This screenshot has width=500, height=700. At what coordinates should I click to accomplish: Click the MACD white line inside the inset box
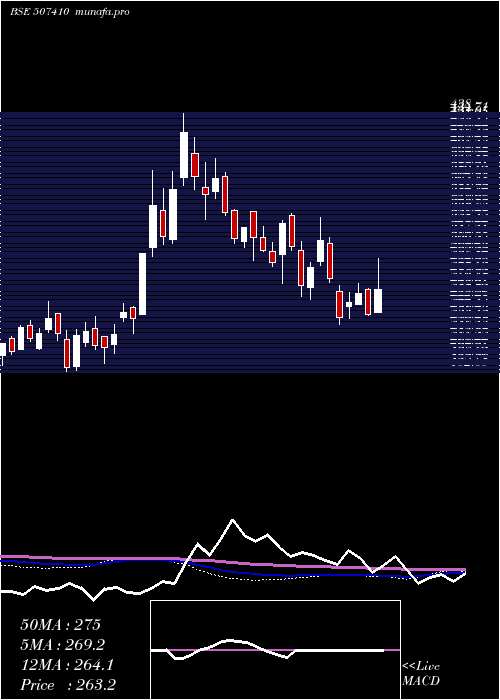[x=268, y=650]
